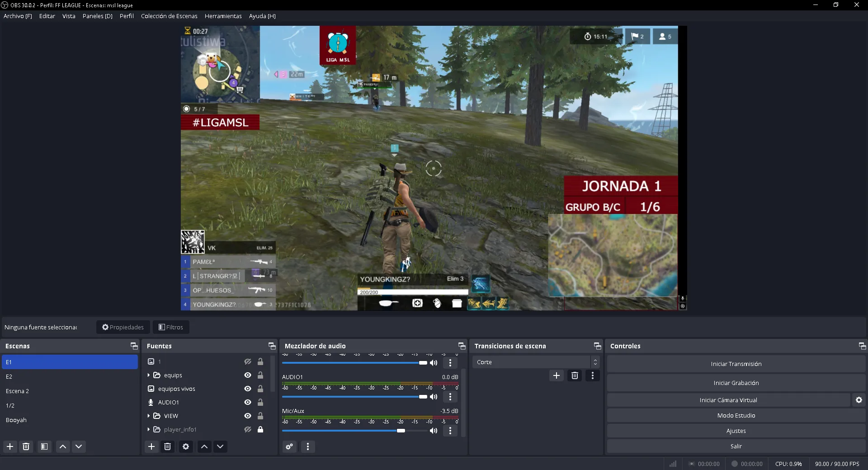Viewport: 868px width, 470px height.
Task: Add a new source with the plus icon
Action: click(151, 446)
